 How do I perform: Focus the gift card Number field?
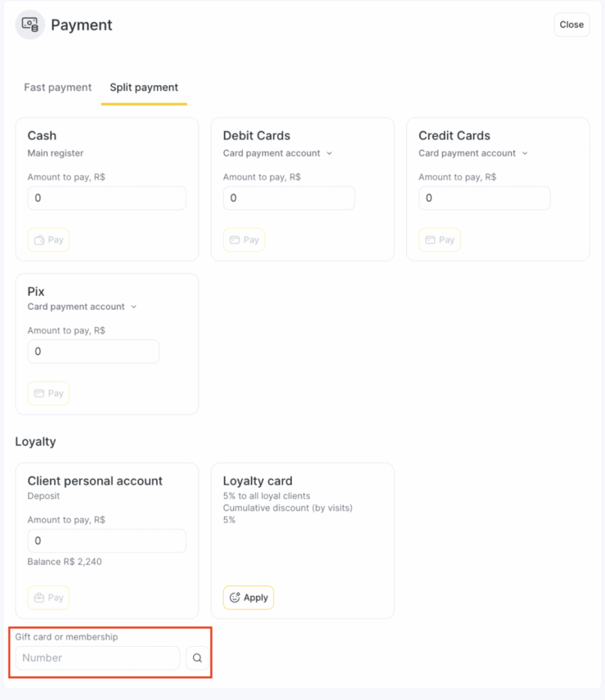pyautogui.click(x=98, y=658)
